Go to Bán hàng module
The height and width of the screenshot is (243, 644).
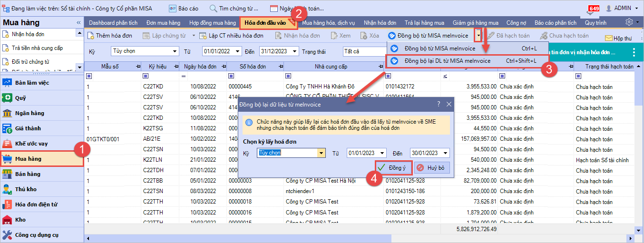28,174
